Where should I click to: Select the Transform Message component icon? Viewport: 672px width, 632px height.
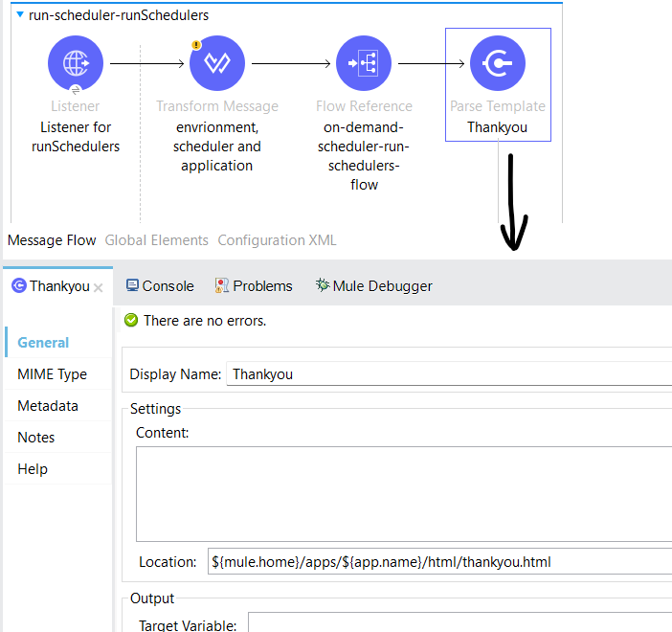tap(217, 63)
